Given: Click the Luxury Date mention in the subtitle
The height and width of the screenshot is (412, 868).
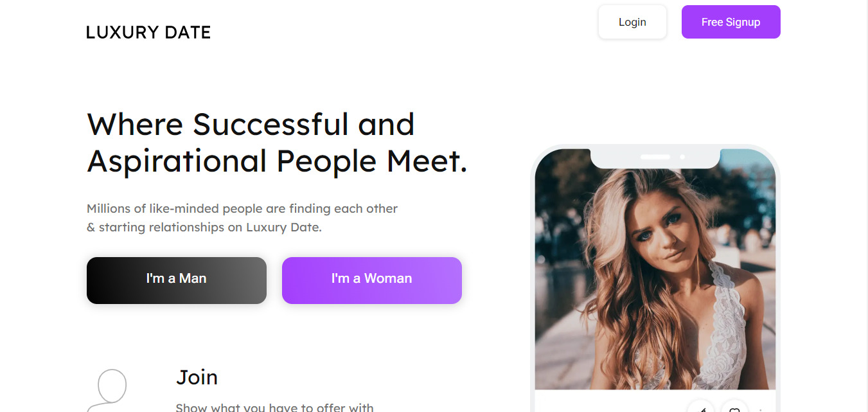Looking at the screenshot, I should [x=282, y=228].
